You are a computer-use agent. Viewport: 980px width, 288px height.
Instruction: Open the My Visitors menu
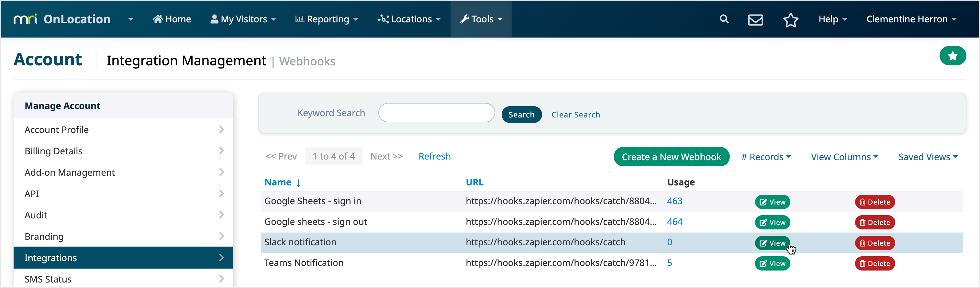tap(243, 19)
